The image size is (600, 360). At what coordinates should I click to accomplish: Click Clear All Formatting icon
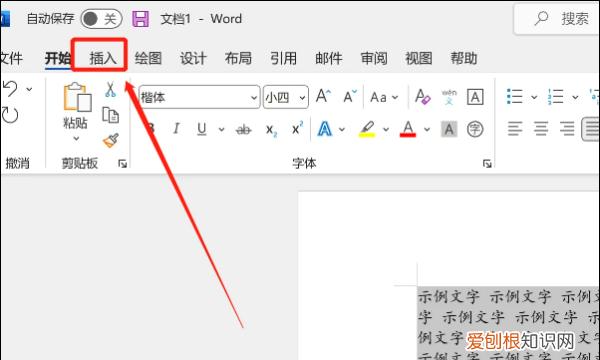point(423,97)
